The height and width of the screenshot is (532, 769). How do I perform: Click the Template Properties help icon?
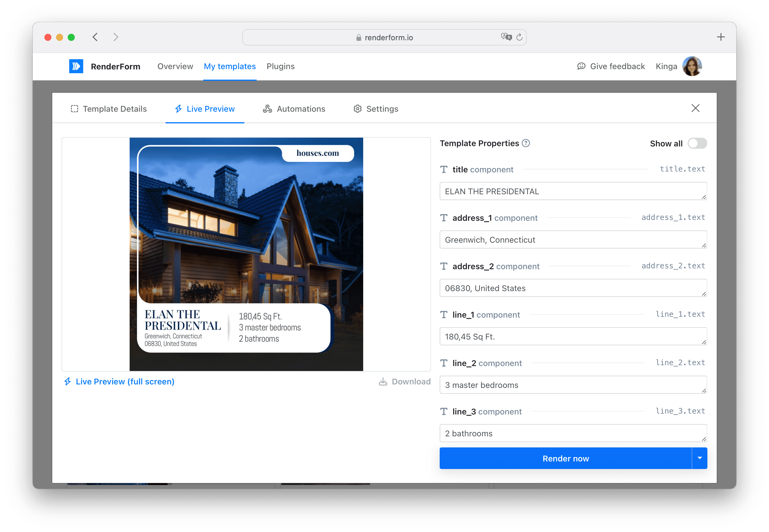coord(526,143)
